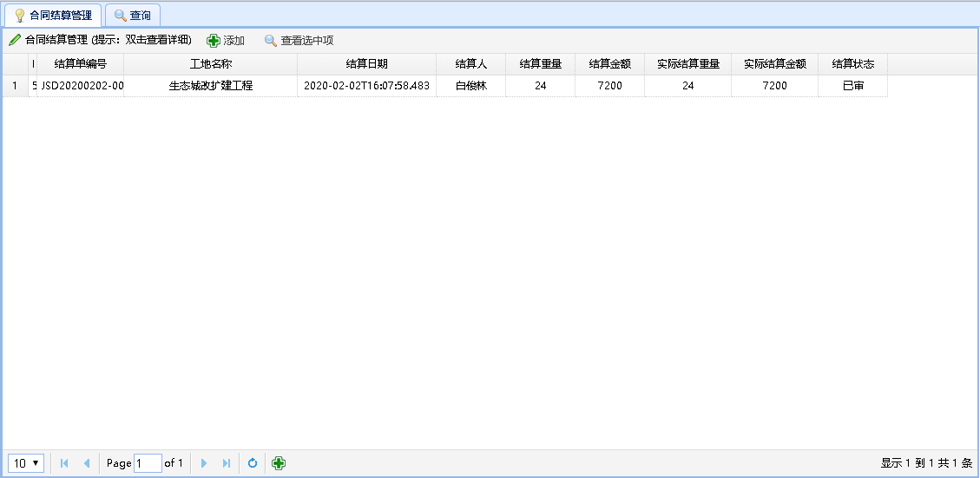The height and width of the screenshot is (478, 980).
Task: Click 24 under 结算重量
Action: [x=541, y=86]
